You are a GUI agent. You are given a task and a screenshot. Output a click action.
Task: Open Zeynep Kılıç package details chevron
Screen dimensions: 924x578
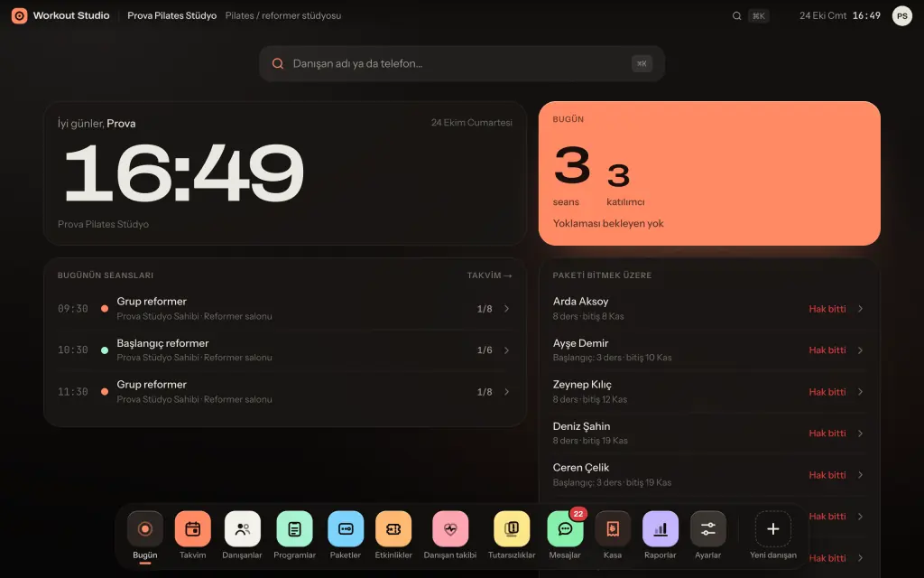(860, 392)
